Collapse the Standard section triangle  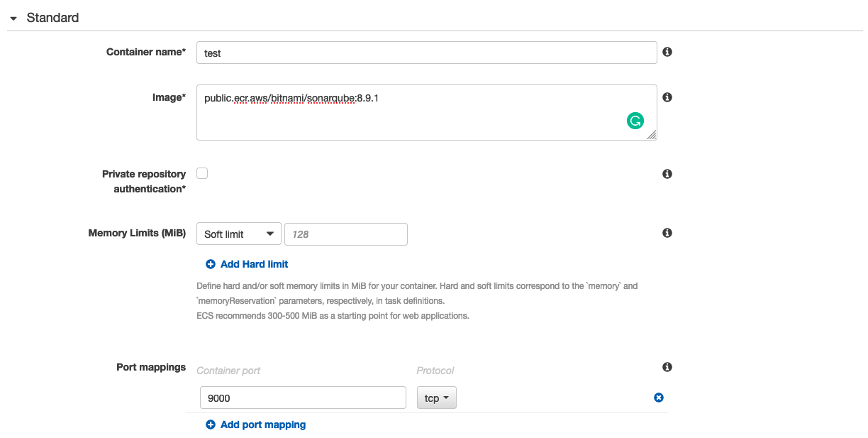[x=13, y=18]
